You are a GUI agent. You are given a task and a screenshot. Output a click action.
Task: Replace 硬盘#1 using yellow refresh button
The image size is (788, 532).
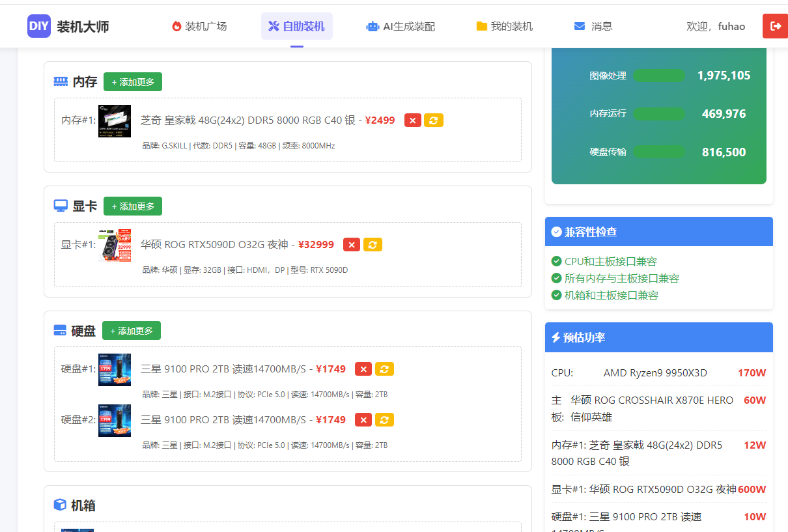pyautogui.click(x=384, y=369)
